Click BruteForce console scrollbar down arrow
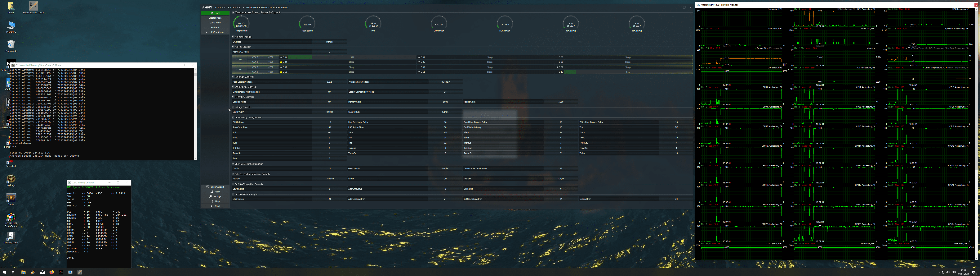 click(x=195, y=159)
